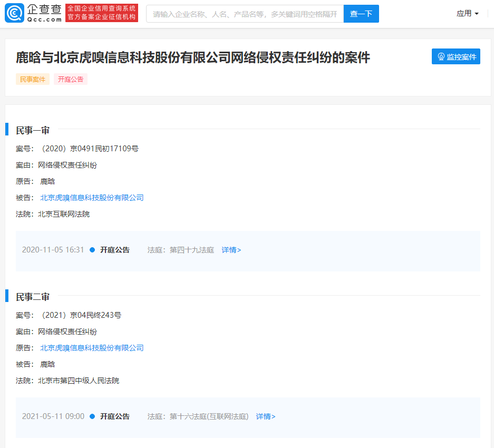Click plaintiff name 鹿晗 in 民事一审

47,181
